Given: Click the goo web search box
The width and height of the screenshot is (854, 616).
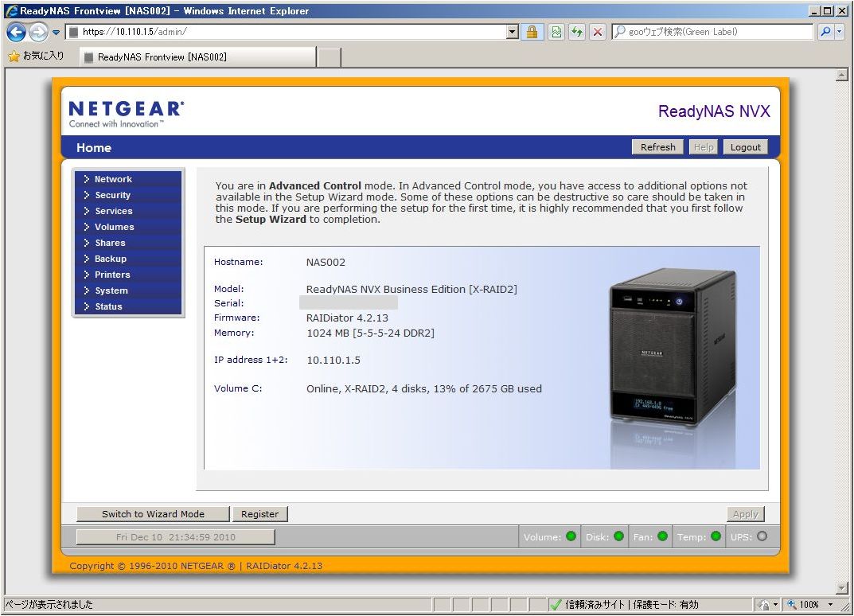Looking at the screenshot, I should (x=712, y=32).
